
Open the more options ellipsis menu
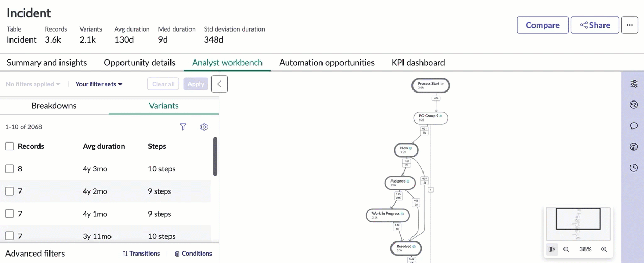[630, 25]
